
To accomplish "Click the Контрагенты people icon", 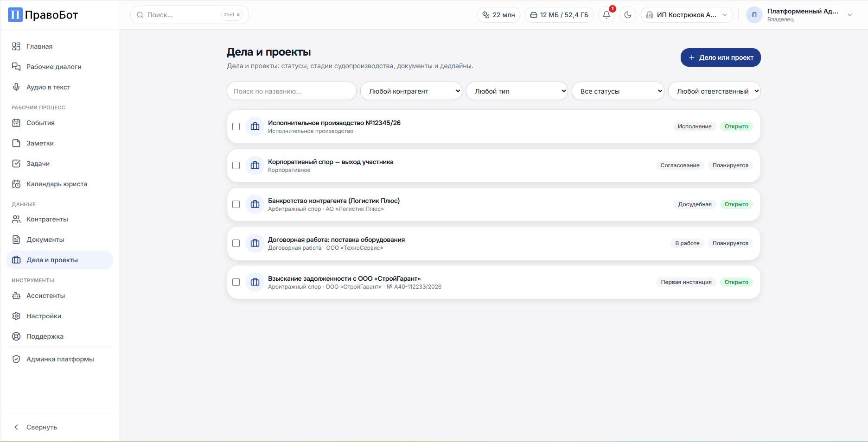I will point(16,219).
